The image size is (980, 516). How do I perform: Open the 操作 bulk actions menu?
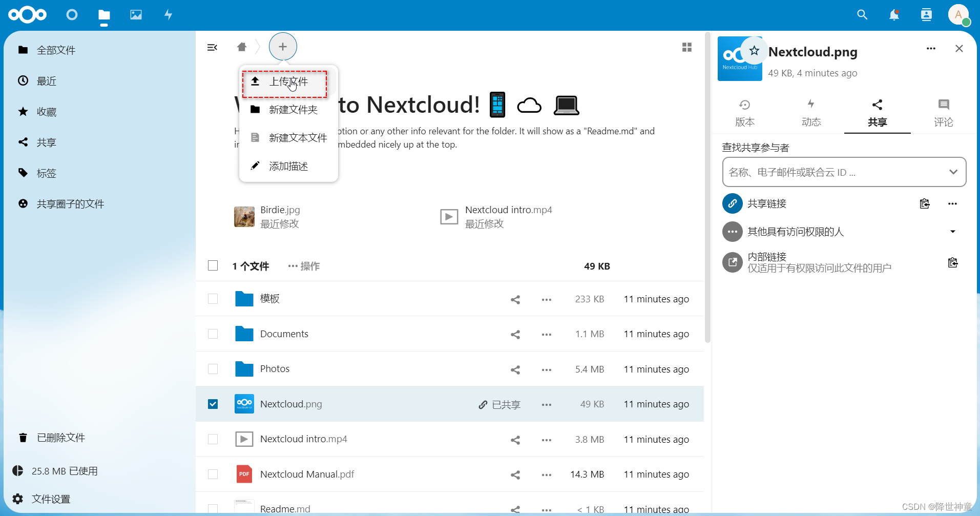pyautogui.click(x=304, y=266)
